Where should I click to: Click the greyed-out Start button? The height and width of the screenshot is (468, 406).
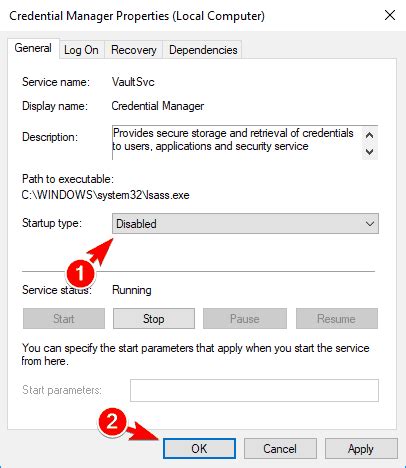[64, 319]
